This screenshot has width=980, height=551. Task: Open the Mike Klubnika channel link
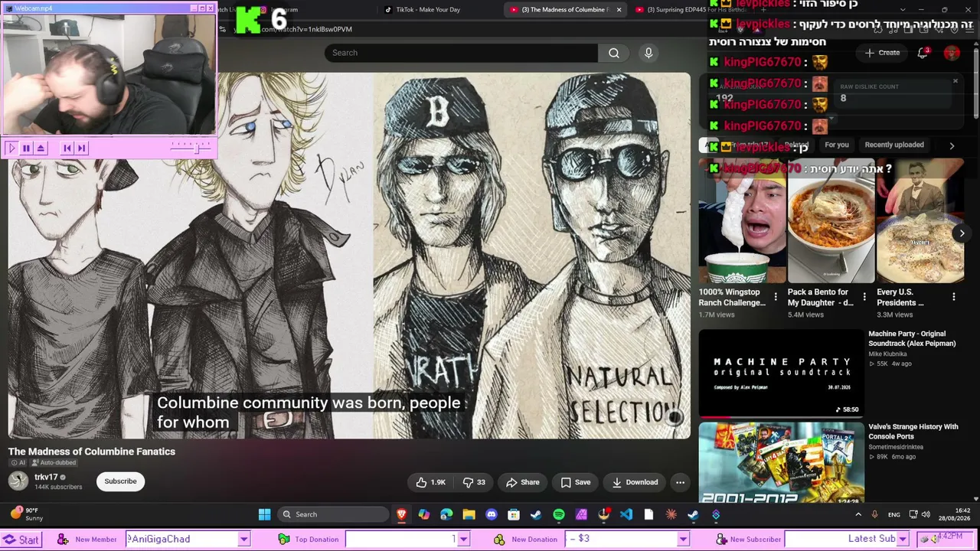[887, 354]
